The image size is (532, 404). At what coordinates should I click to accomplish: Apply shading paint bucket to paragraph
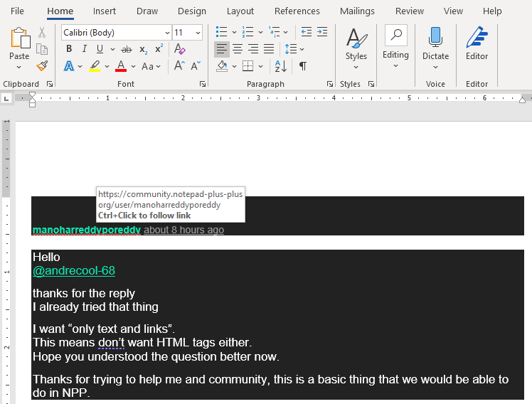pyautogui.click(x=222, y=66)
